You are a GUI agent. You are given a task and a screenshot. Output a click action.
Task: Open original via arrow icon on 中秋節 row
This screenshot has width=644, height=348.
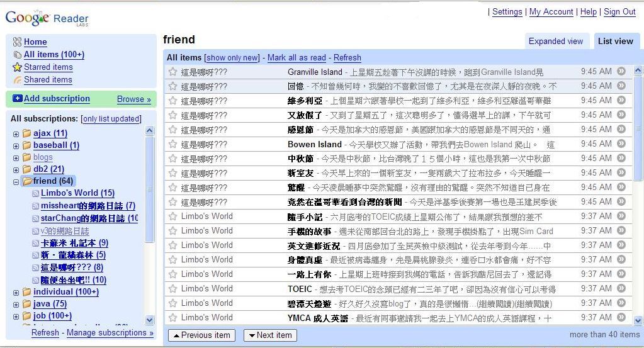(x=621, y=158)
